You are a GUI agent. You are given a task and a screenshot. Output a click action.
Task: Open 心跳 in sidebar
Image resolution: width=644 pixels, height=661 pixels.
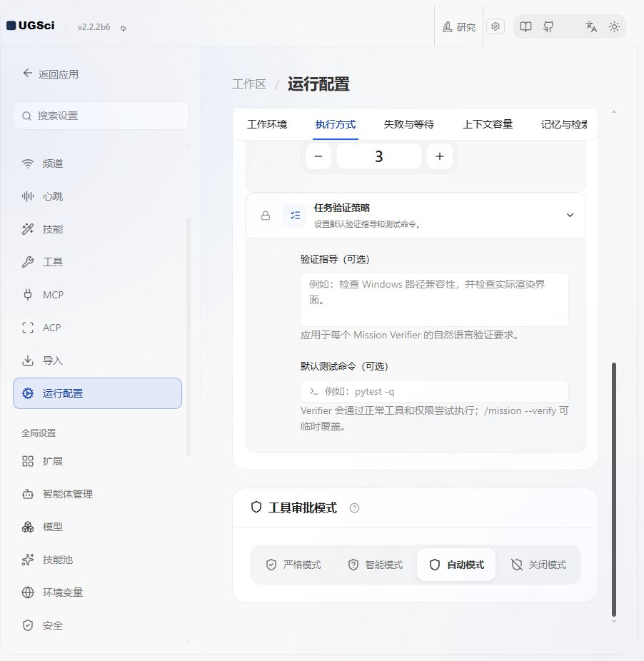click(x=98, y=196)
